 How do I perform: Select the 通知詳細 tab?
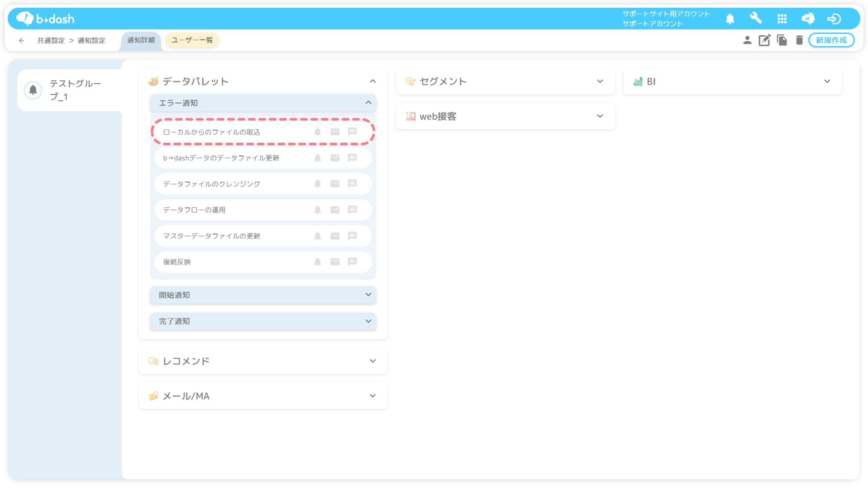point(141,40)
